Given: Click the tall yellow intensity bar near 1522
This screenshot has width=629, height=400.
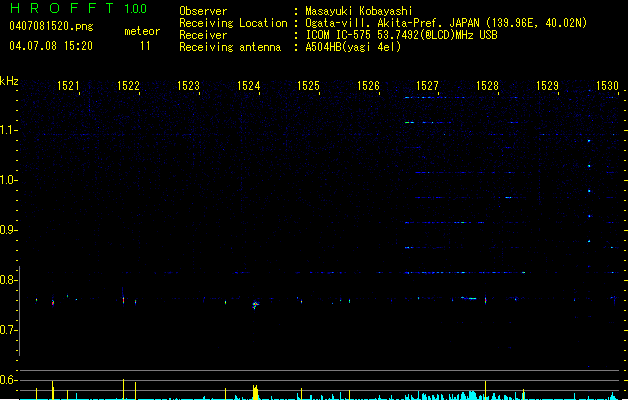Looking at the screenshot, I should tap(124, 389).
